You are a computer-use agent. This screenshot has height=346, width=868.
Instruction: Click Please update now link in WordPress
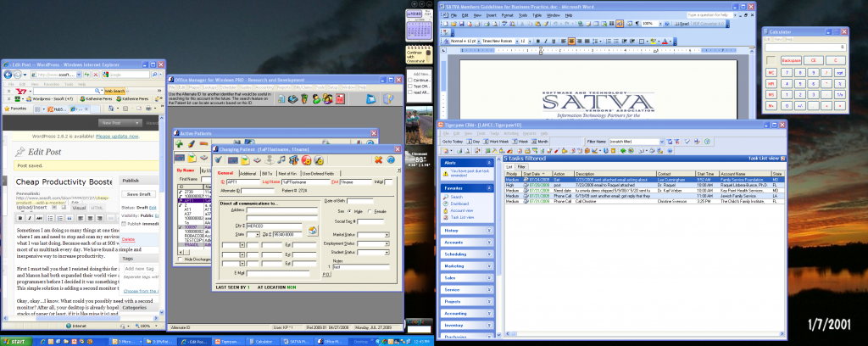(x=117, y=137)
